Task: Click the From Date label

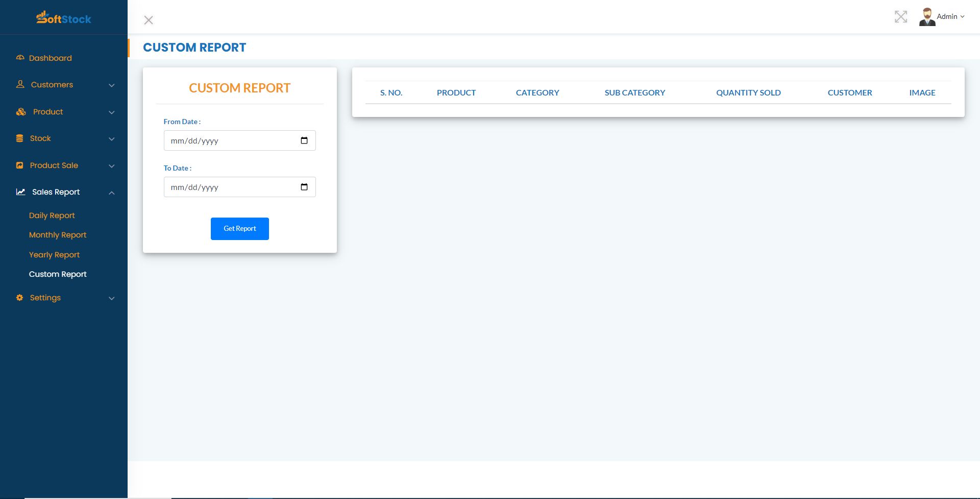Action: (182, 122)
